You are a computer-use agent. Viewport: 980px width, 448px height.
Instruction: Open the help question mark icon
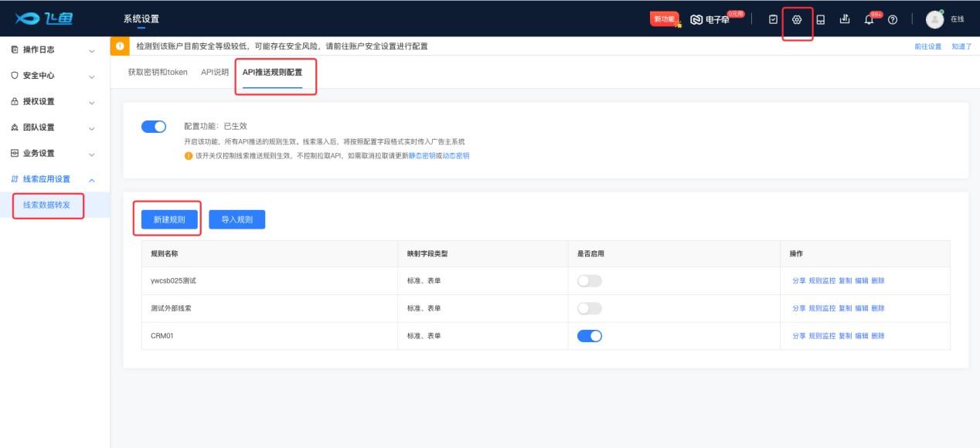click(893, 20)
